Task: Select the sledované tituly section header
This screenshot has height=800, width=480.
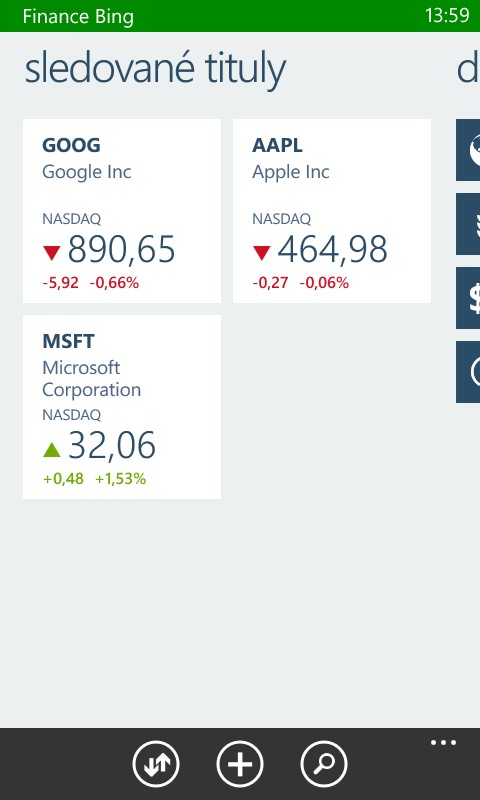Action: point(155,69)
